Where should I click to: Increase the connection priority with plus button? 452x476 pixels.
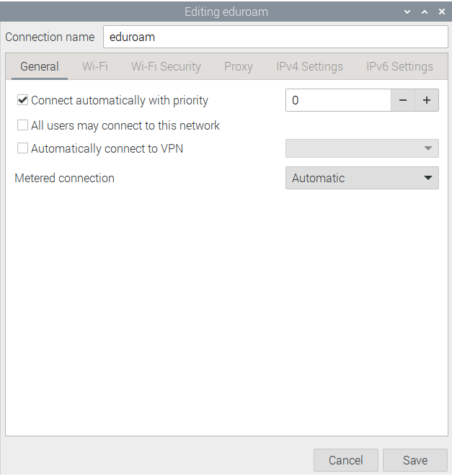pyautogui.click(x=427, y=101)
